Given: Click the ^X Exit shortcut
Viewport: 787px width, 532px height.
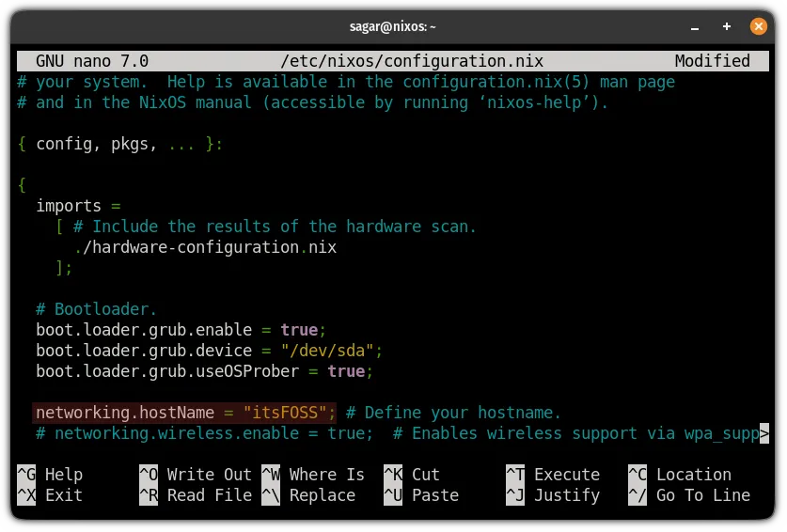Looking at the screenshot, I should click(x=50, y=495).
